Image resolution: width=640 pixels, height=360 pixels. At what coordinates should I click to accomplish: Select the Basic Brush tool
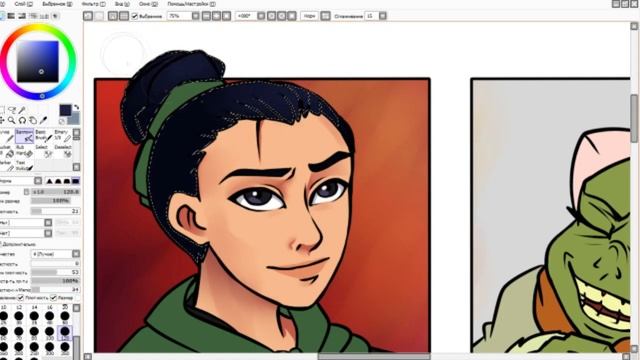tap(43, 136)
